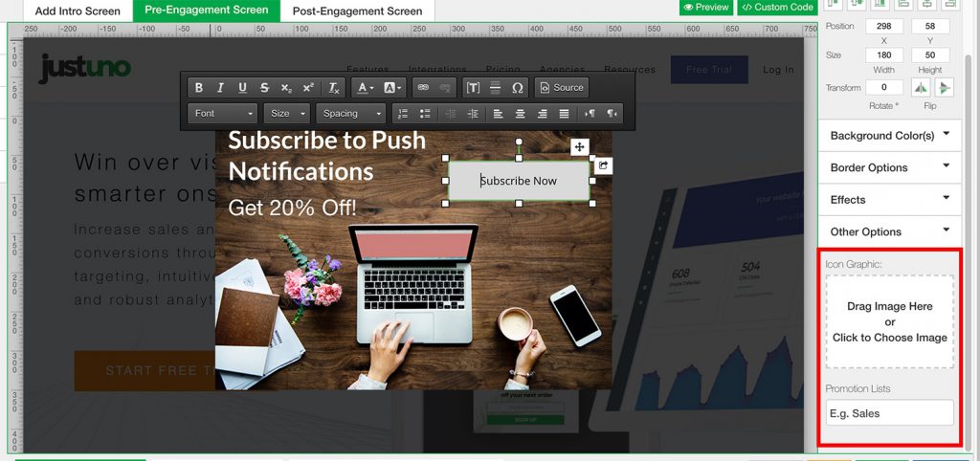Insert a numbered list
980x461 pixels.
[403, 114]
